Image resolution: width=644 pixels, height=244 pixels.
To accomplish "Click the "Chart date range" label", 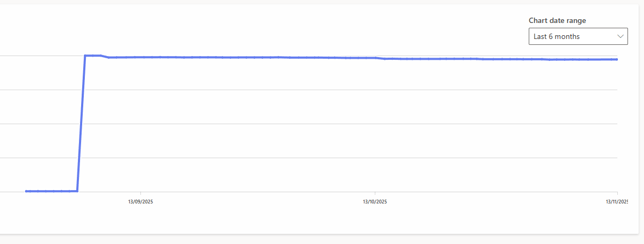I will click(557, 21).
